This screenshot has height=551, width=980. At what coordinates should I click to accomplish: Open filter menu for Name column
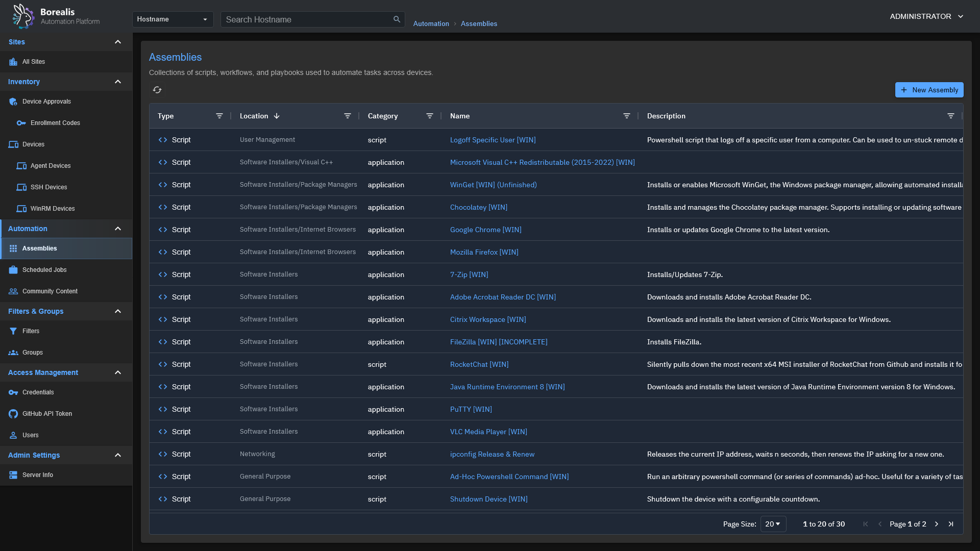click(x=627, y=116)
